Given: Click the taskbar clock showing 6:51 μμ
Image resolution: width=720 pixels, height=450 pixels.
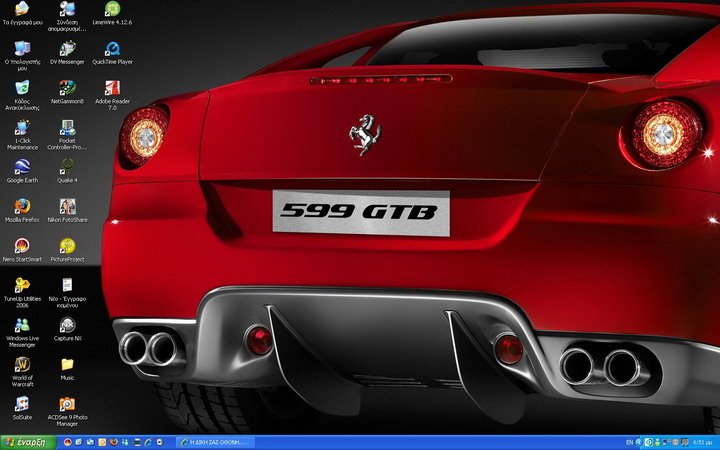Looking at the screenshot, I should click(x=702, y=442).
